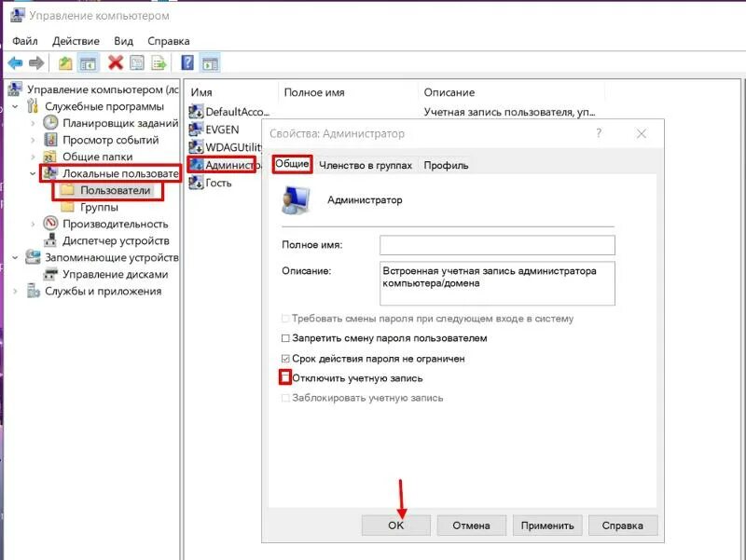Select Диспетчер устройств in tree
The image size is (746, 560).
[x=116, y=240]
